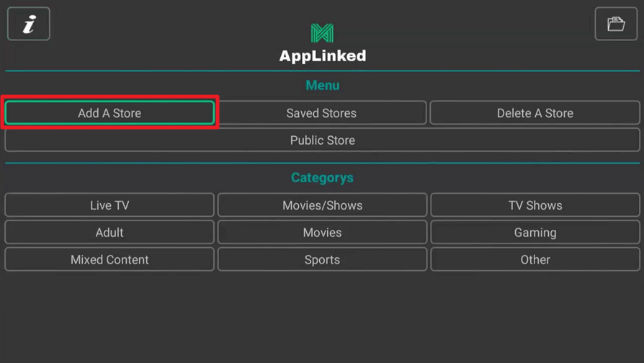Click the AppLinked title text
The height and width of the screenshot is (363, 644).
point(323,56)
